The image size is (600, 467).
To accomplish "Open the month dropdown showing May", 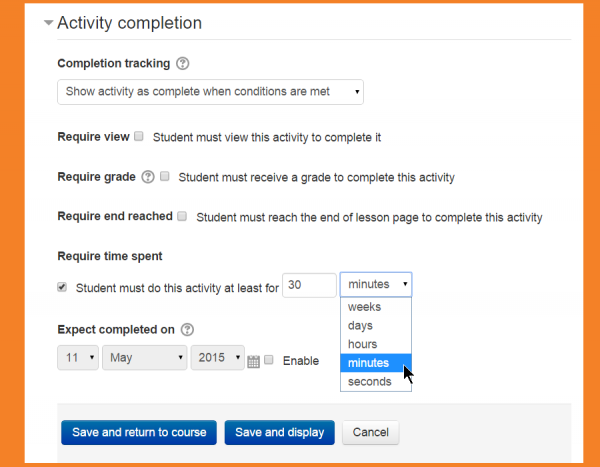I will pyautogui.click(x=144, y=358).
